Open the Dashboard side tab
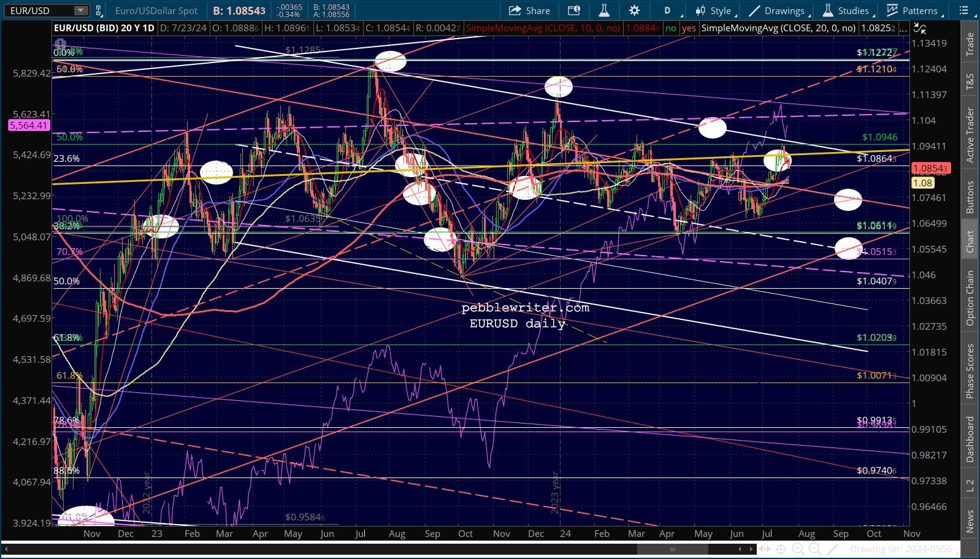Viewport: 980px width, 559px height. [x=970, y=439]
